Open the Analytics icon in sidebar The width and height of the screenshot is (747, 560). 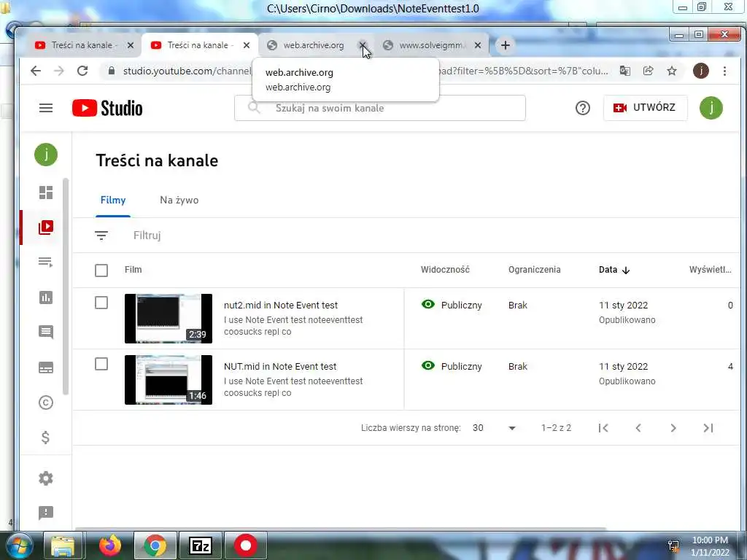coord(46,297)
